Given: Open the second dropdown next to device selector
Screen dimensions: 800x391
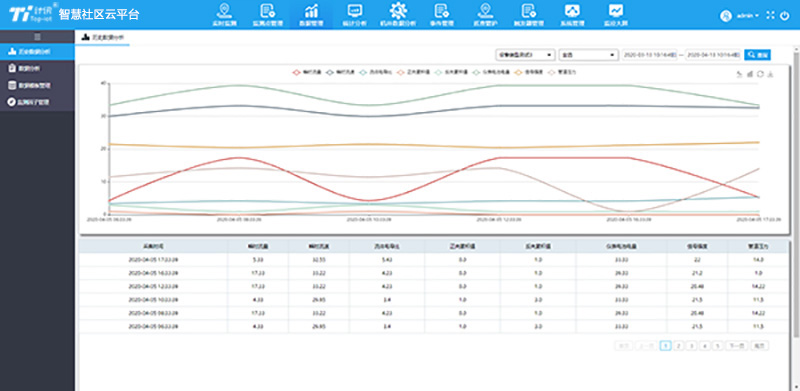Looking at the screenshot, I should pyautogui.click(x=588, y=55).
